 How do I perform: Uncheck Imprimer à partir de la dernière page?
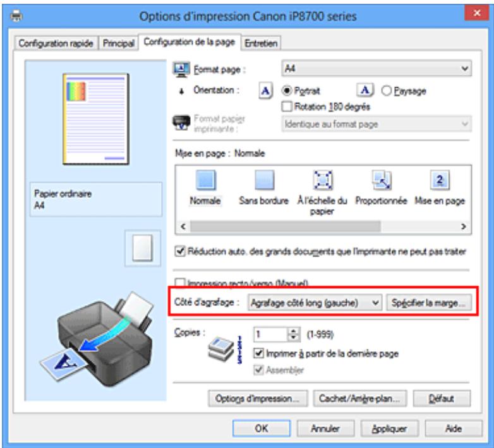pos(258,353)
